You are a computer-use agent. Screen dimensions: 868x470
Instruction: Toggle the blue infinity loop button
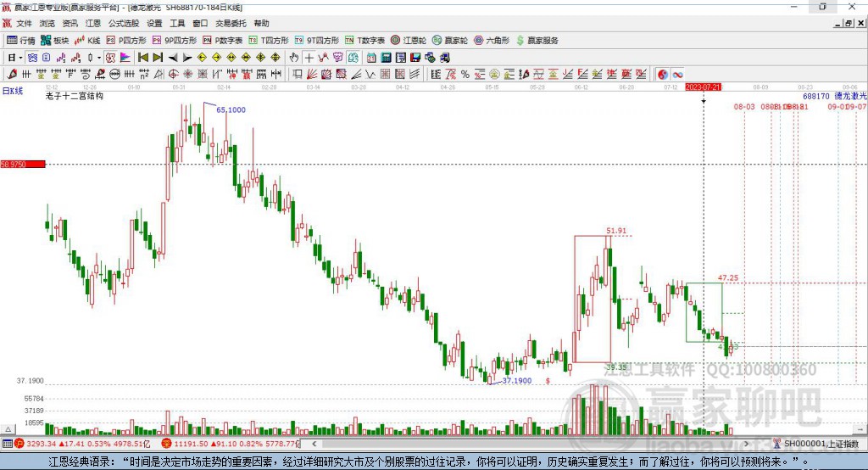point(677,75)
